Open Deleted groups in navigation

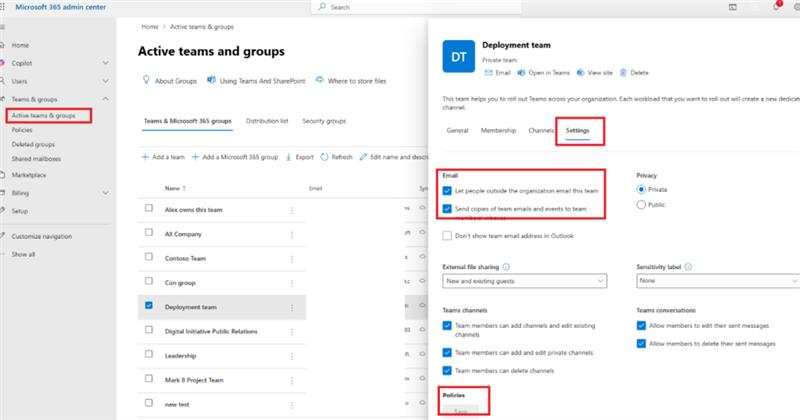(x=33, y=144)
